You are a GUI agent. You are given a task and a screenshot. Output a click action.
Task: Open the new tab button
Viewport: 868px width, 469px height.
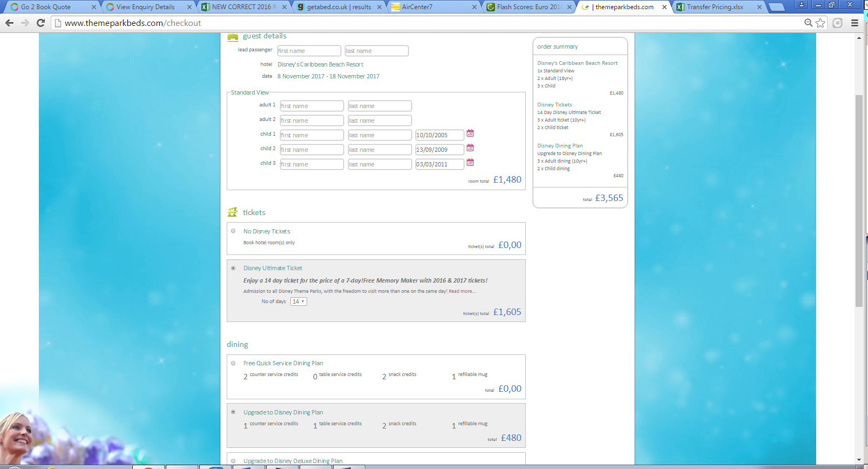pos(776,7)
